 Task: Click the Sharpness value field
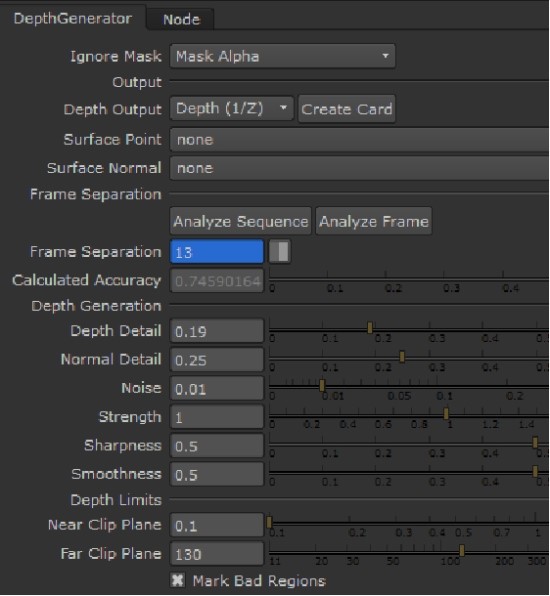[217, 445]
